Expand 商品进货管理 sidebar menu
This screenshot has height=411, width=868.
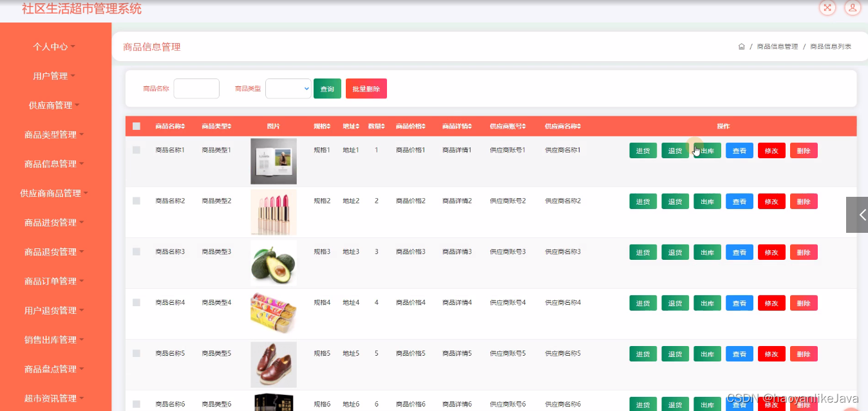[x=55, y=223]
